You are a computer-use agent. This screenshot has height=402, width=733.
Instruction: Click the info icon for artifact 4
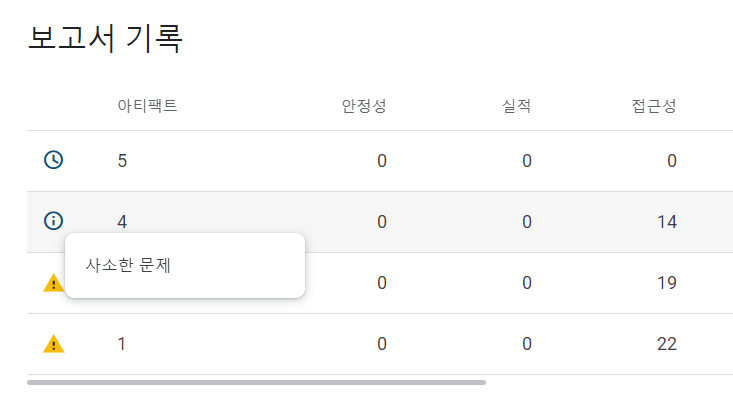[x=53, y=221]
